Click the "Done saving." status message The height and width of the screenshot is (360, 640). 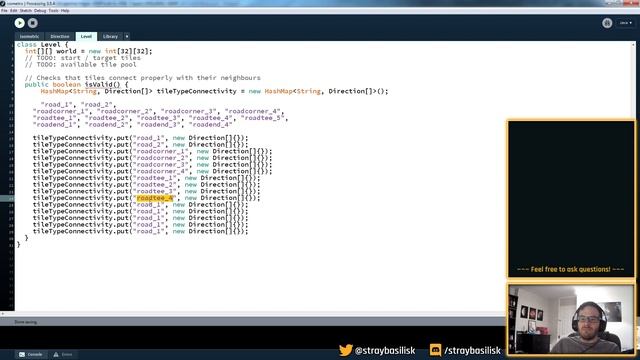[25, 322]
